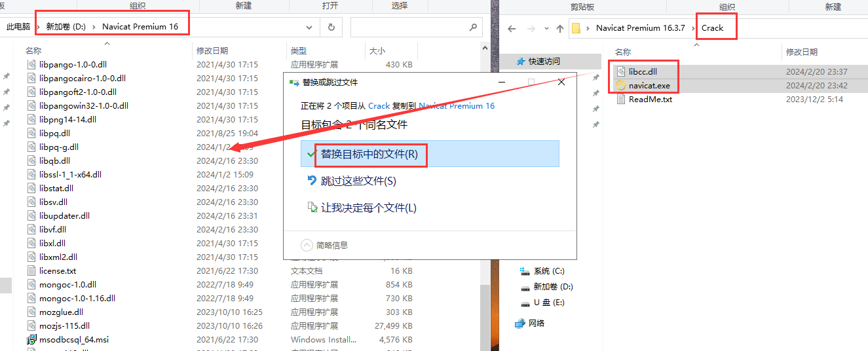This screenshot has height=351, width=868.
Task: Open 系统 (C:) drive in navigation pane
Action: coord(548,270)
